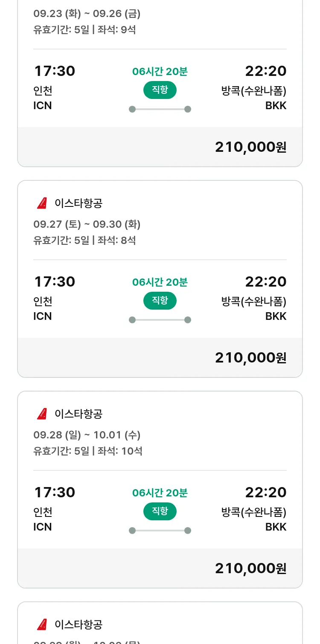Open the 09.27 (토) ~ 09.30 (화) date range

tap(87, 224)
